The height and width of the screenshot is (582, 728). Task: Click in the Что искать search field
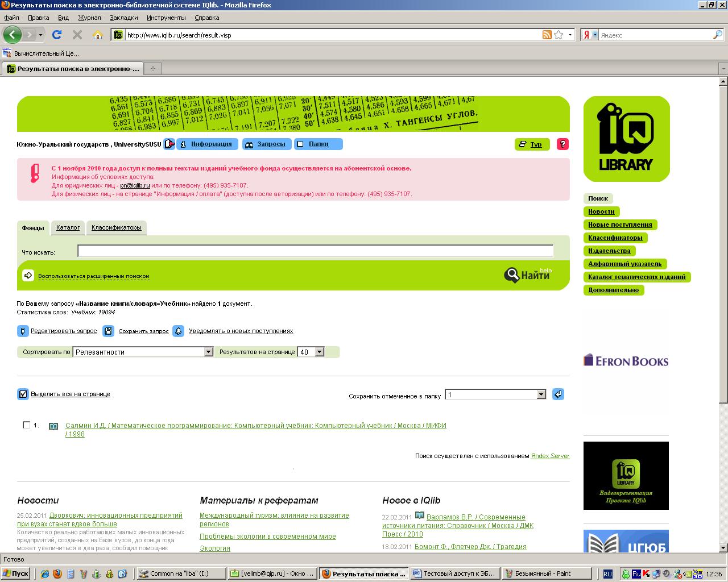[x=315, y=251]
